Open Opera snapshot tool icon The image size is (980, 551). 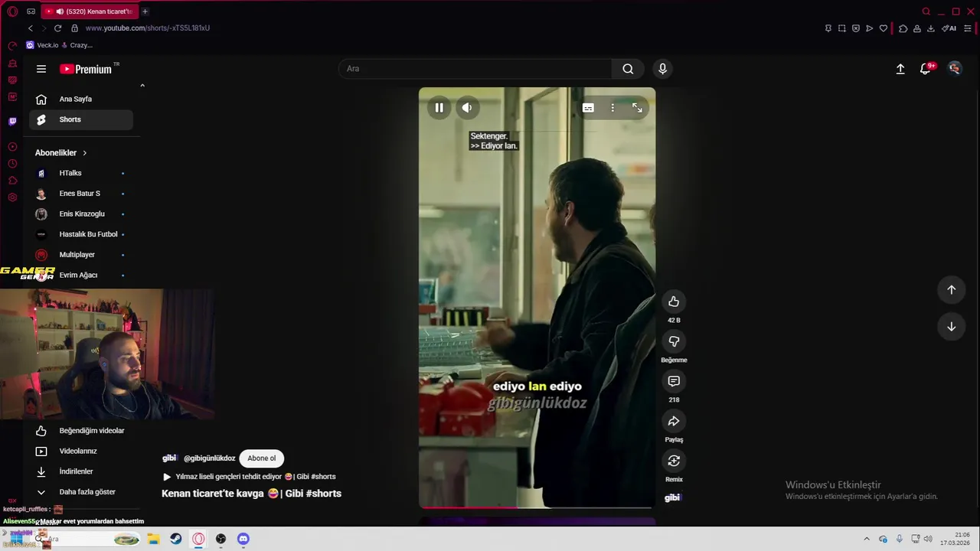coord(841,28)
